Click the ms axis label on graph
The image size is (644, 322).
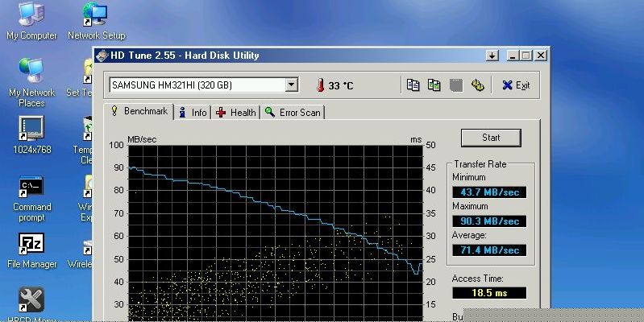coord(416,140)
